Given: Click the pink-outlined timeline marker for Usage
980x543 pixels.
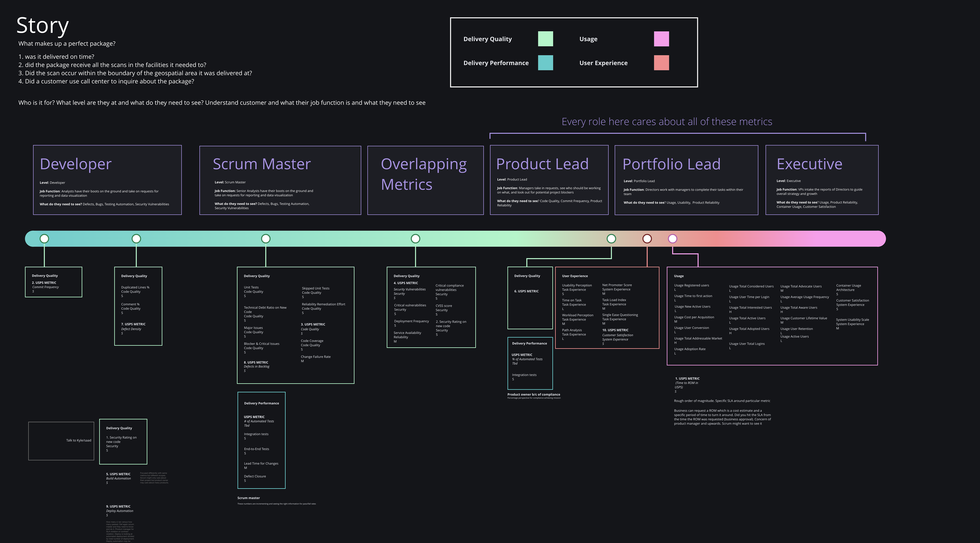Looking at the screenshot, I should click(672, 239).
